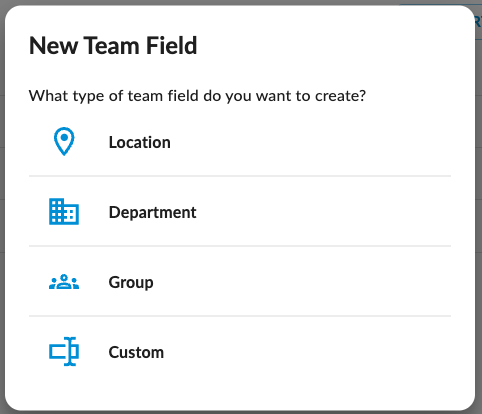This screenshot has height=414, width=482.
Task: Click the divider line below Department
Action: 240,246
